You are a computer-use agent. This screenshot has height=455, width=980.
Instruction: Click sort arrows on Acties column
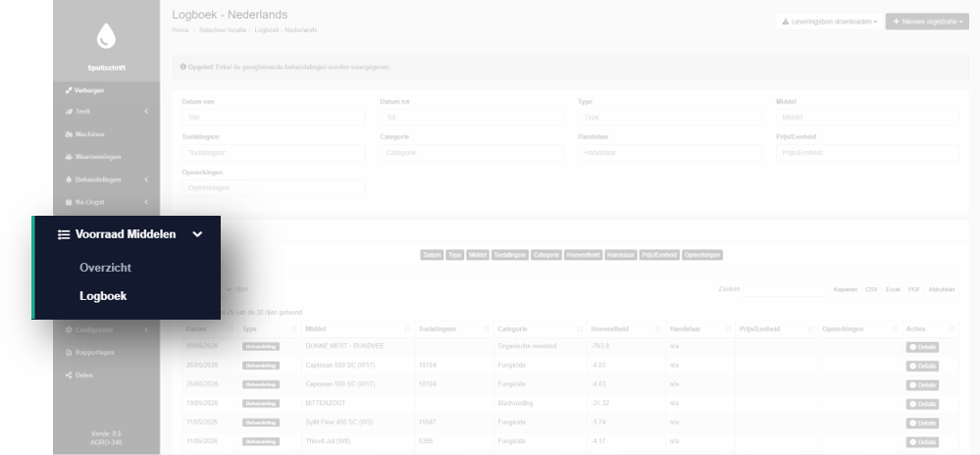coord(952,329)
